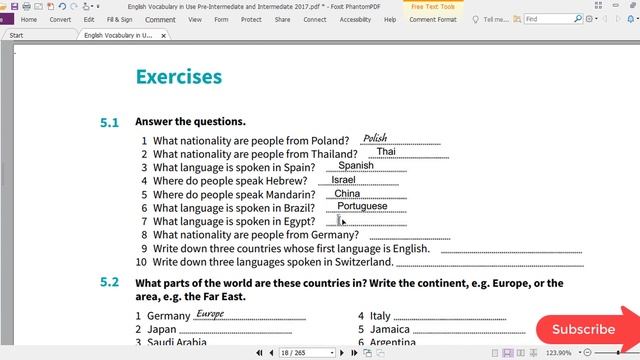Click the purple File menu button
Screen dimensions: 640x360
7,19
